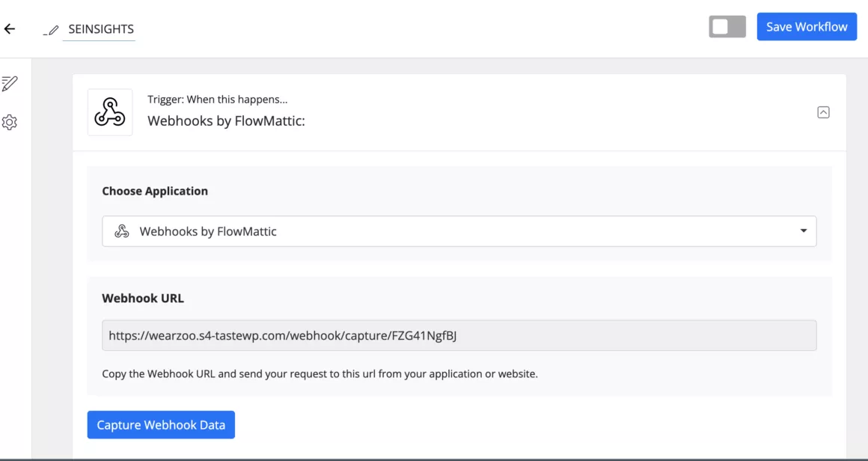Toggle the workflow on/off switch

(727, 27)
